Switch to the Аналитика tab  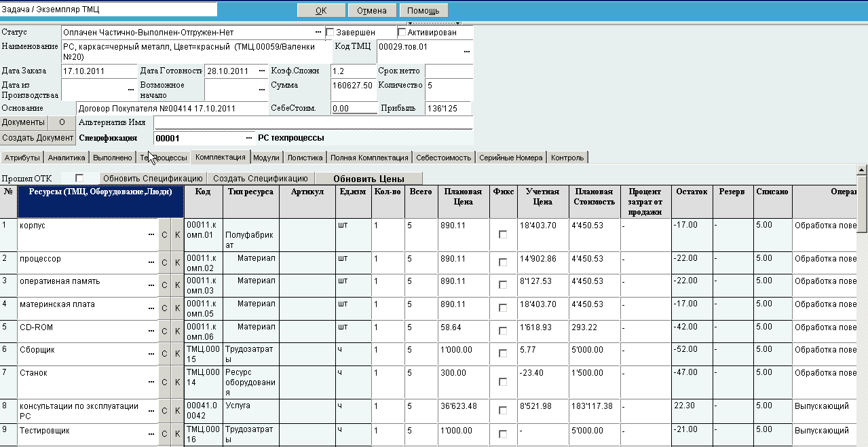point(67,158)
